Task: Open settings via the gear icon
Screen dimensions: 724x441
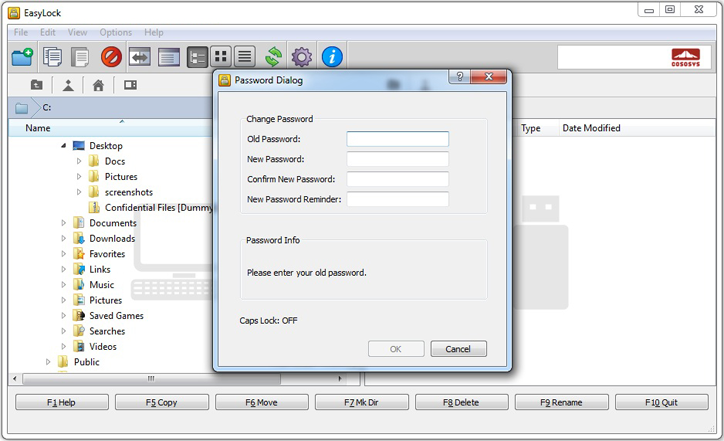Action: click(302, 57)
